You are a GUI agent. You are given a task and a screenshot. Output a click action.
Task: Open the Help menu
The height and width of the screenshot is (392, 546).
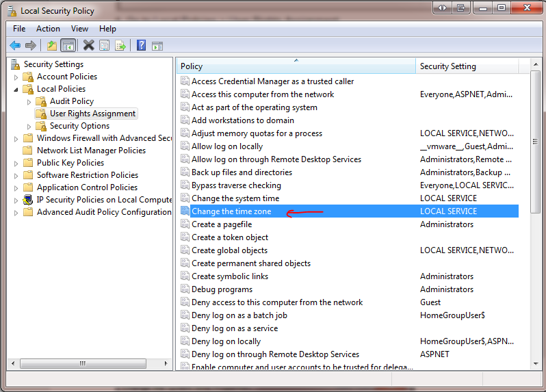107,29
